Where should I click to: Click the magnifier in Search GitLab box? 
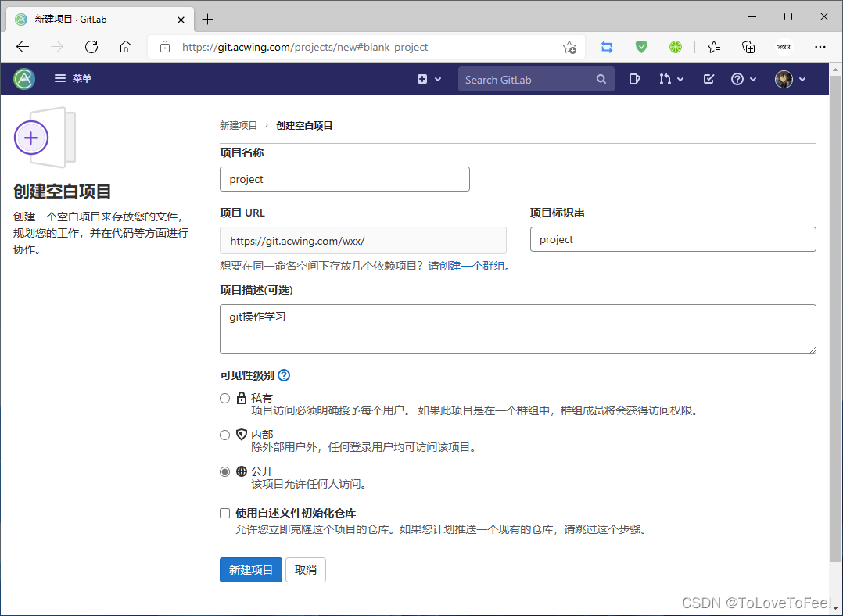[601, 79]
